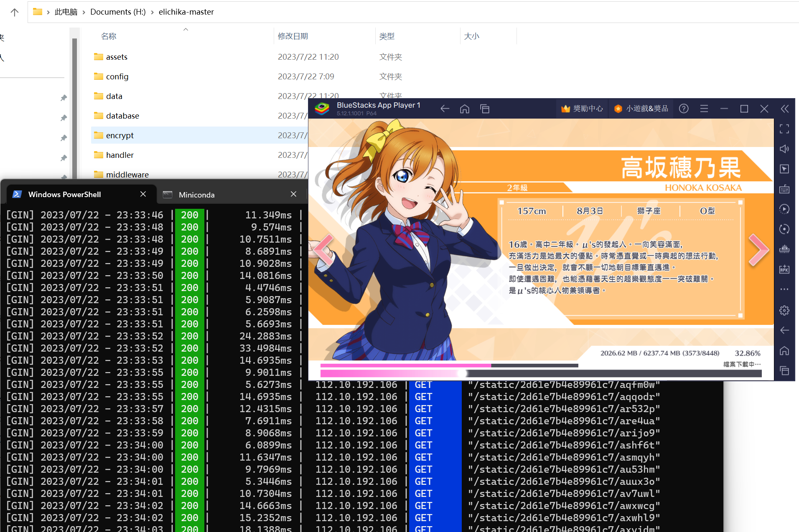Select the database folder

(x=122, y=116)
